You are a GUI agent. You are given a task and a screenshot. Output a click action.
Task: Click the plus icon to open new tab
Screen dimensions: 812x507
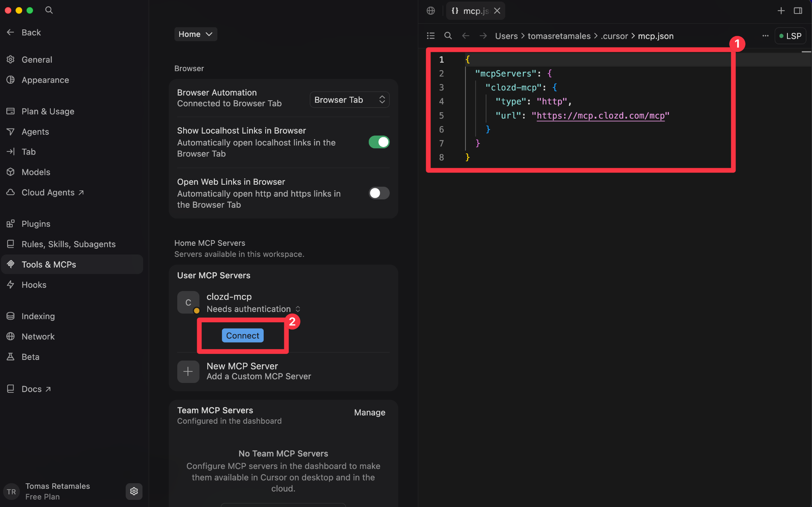point(781,11)
